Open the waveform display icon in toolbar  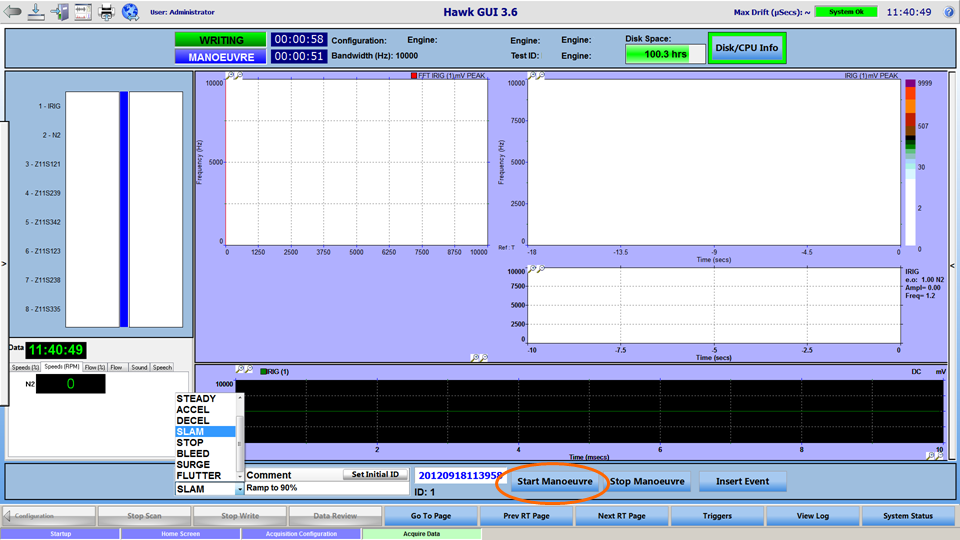point(83,12)
